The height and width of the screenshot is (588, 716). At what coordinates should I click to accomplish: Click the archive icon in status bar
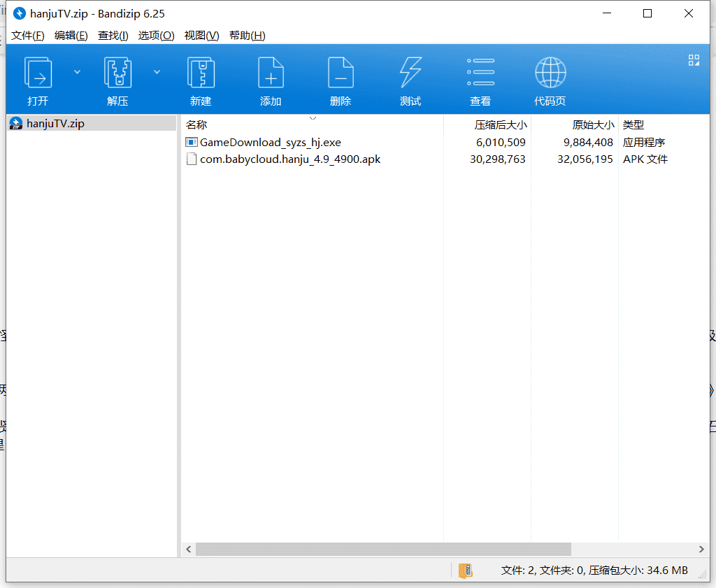(465, 571)
